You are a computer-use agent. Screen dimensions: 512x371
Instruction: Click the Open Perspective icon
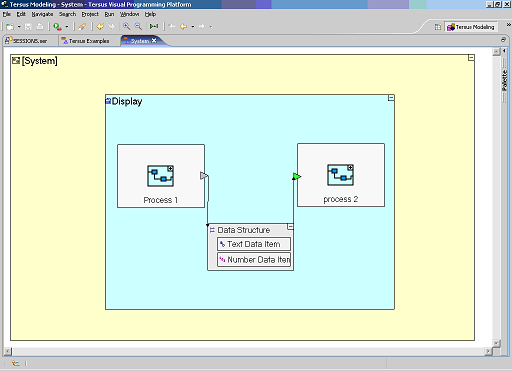click(438, 27)
